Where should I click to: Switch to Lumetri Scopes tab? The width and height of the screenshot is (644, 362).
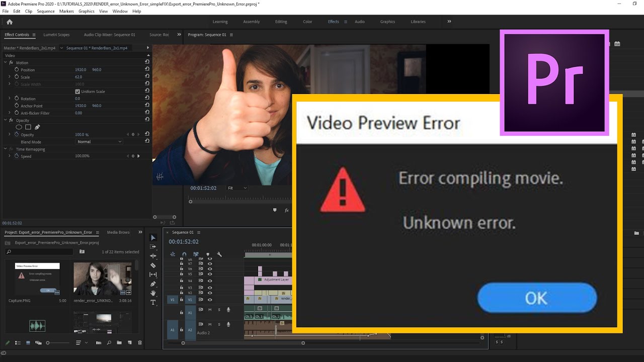pos(57,35)
